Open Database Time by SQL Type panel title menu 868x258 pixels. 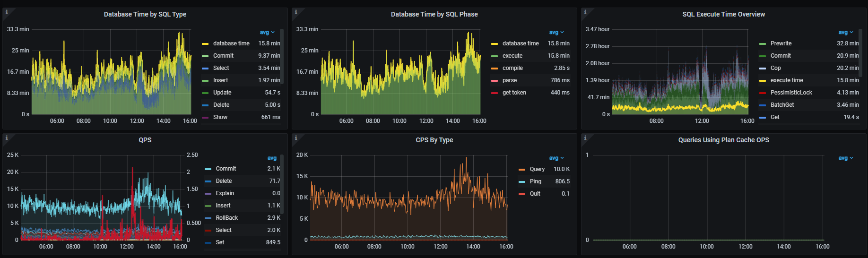[x=145, y=14]
